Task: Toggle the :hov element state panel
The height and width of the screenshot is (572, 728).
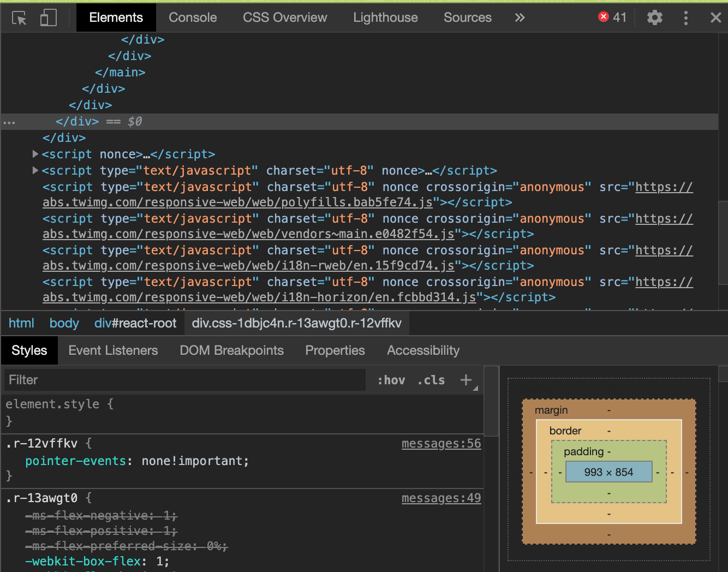Action: point(391,380)
